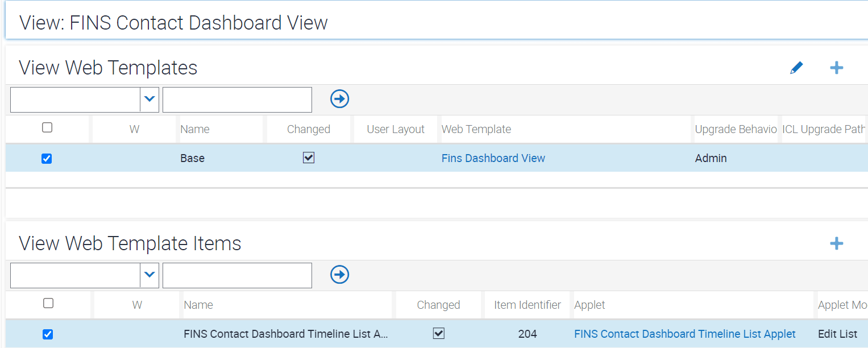Open the field selector dropdown in View Web Templates

[x=149, y=99]
